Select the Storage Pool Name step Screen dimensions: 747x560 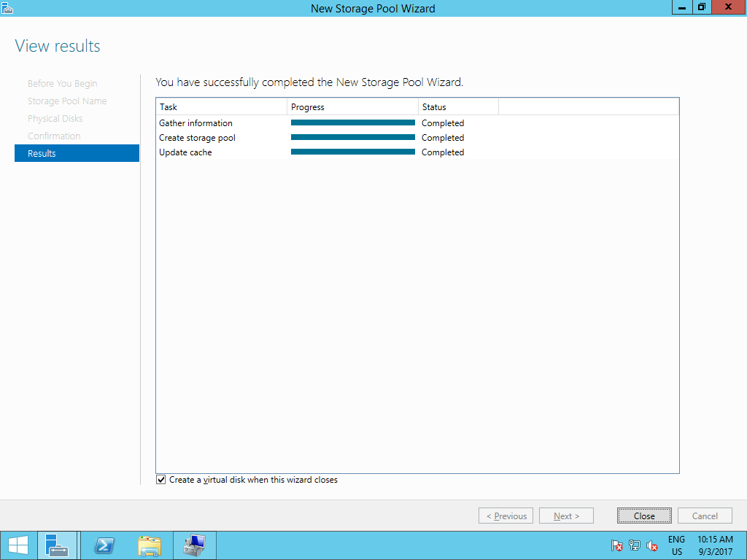point(66,101)
